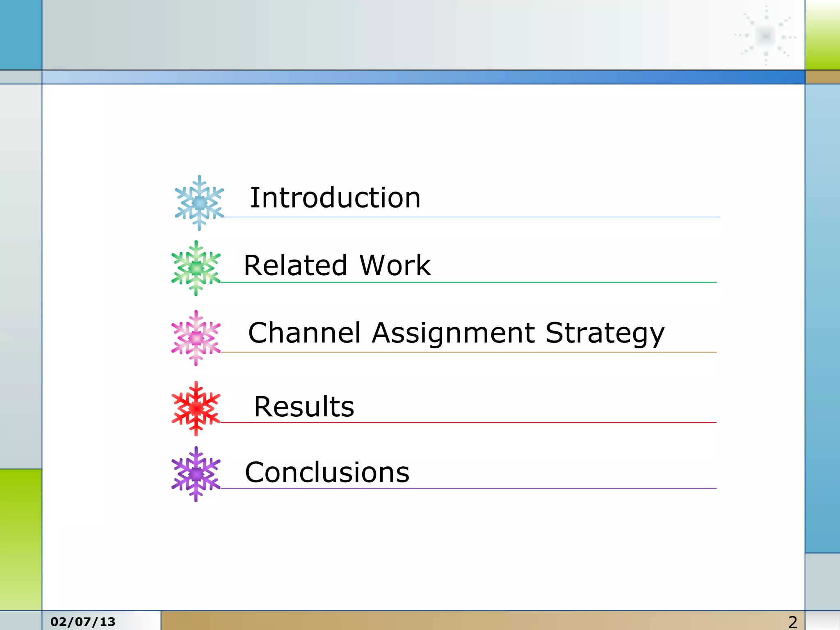
Task: Open the Channel Assignment Strategy section text
Action: 456,333
